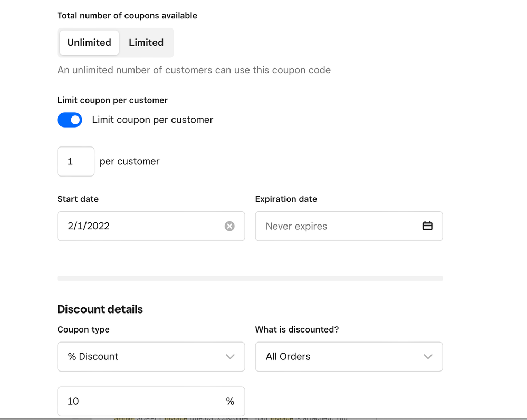Select the Unlimited coupons option

(x=89, y=43)
